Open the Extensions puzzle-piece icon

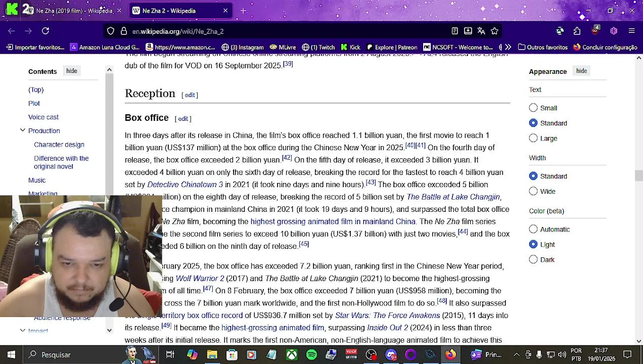click(577, 31)
